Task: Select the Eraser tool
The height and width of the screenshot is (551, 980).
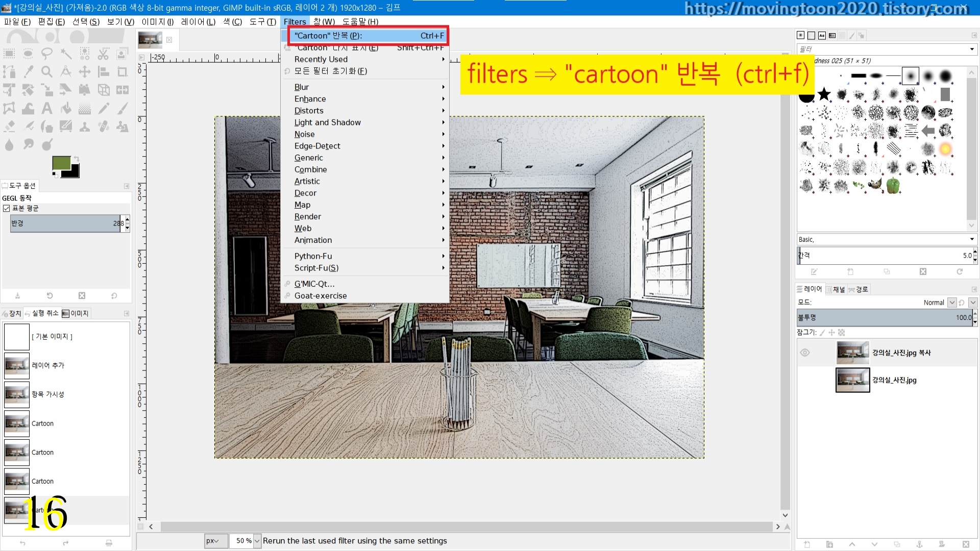Action: click(x=9, y=127)
